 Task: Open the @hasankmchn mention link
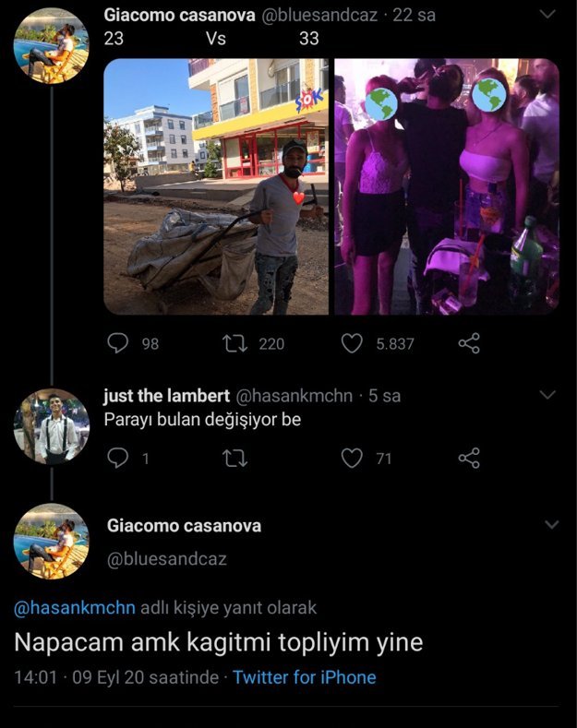(75, 607)
